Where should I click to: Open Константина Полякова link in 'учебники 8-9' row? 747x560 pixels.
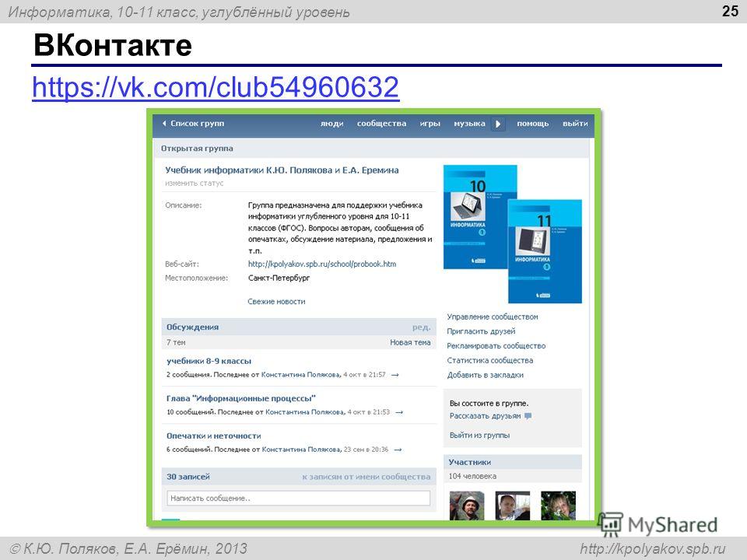click(301, 375)
